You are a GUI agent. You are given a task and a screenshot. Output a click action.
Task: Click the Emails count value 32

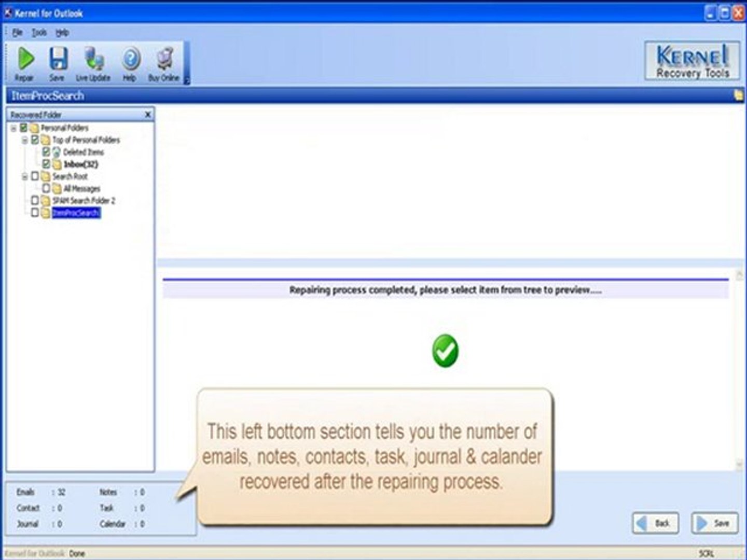click(x=61, y=492)
